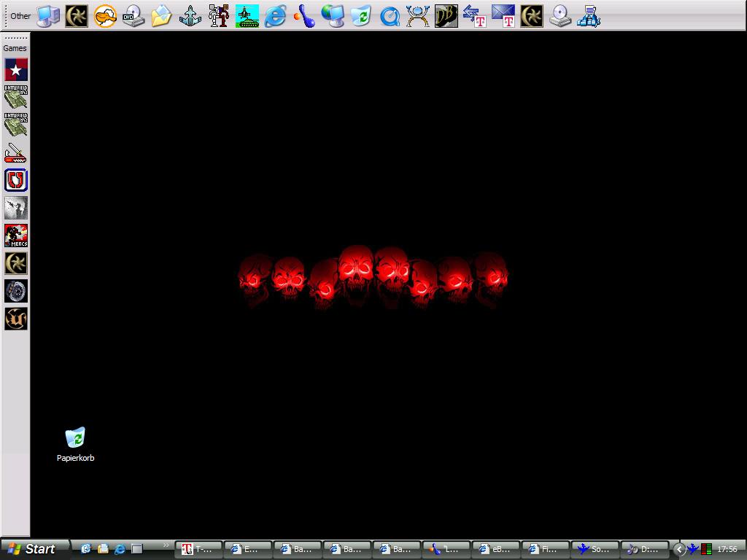Image resolution: width=747 pixels, height=560 pixels.
Task: Launch the tank icon with cyan background
Action: (x=247, y=16)
